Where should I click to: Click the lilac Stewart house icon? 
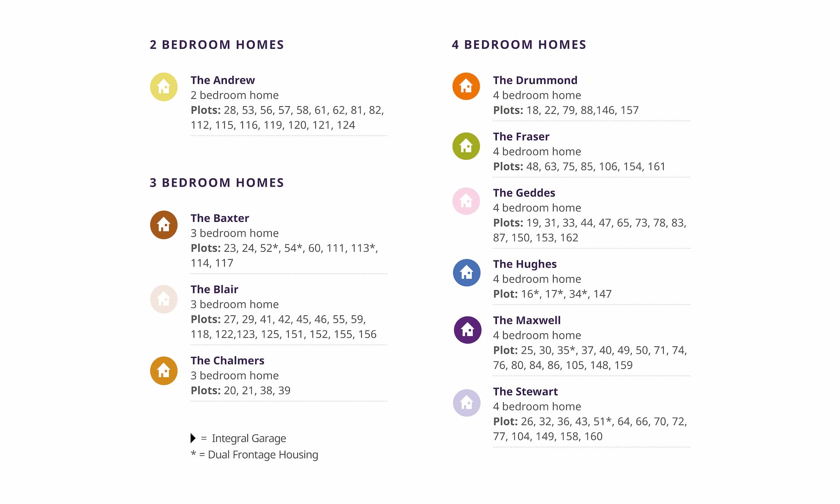pyautogui.click(x=467, y=403)
